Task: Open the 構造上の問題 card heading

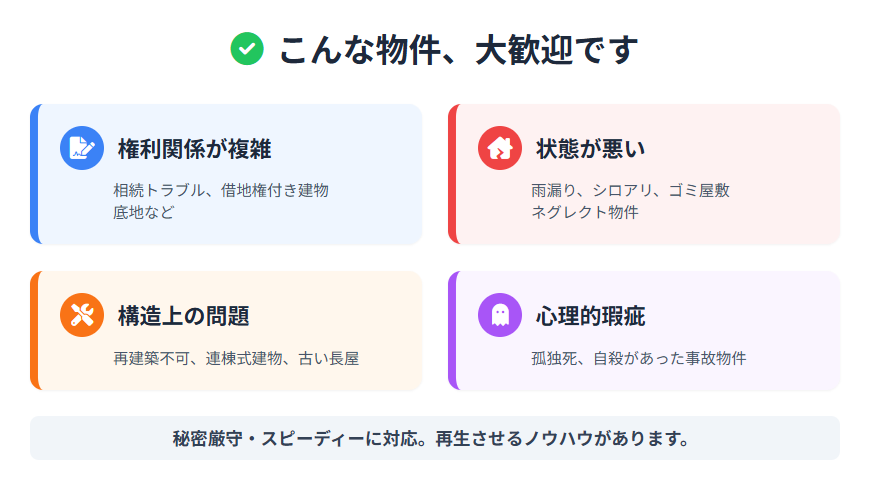Action: point(183,317)
